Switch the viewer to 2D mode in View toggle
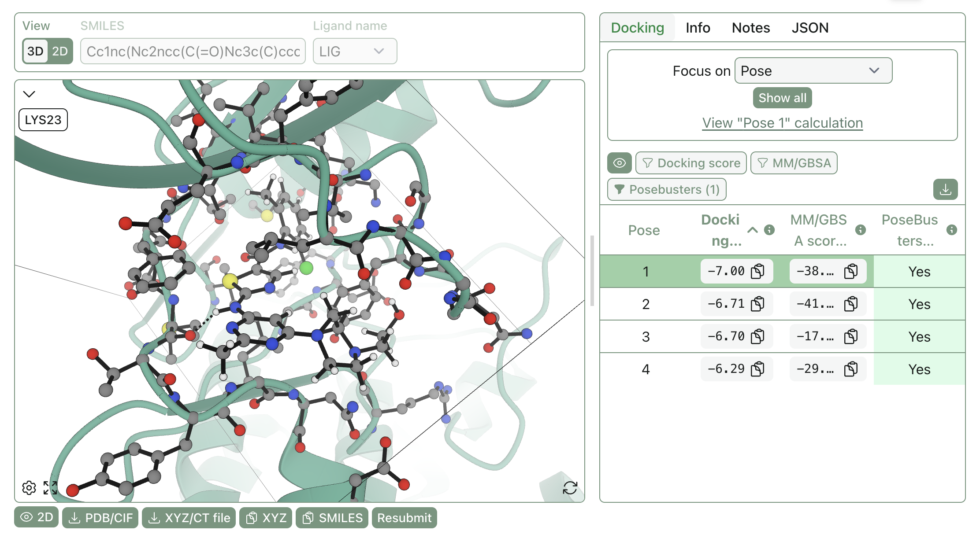 pyautogui.click(x=60, y=51)
